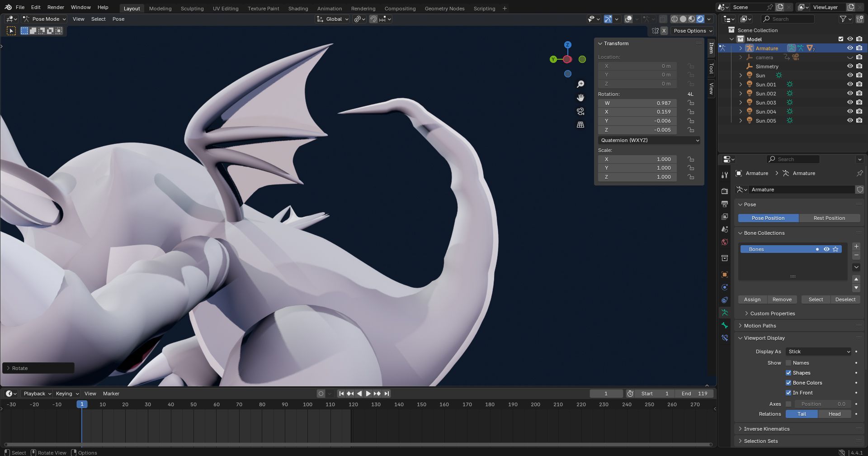Click fake user shield icon beside Armature name

(x=860, y=190)
